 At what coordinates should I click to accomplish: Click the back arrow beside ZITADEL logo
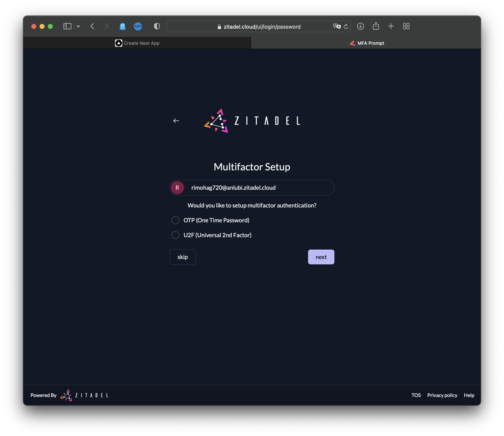tap(176, 121)
